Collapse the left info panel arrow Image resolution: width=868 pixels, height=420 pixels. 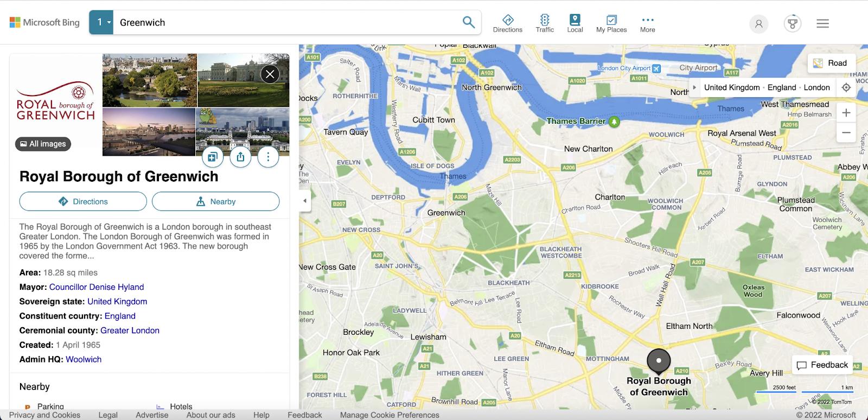click(305, 201)
